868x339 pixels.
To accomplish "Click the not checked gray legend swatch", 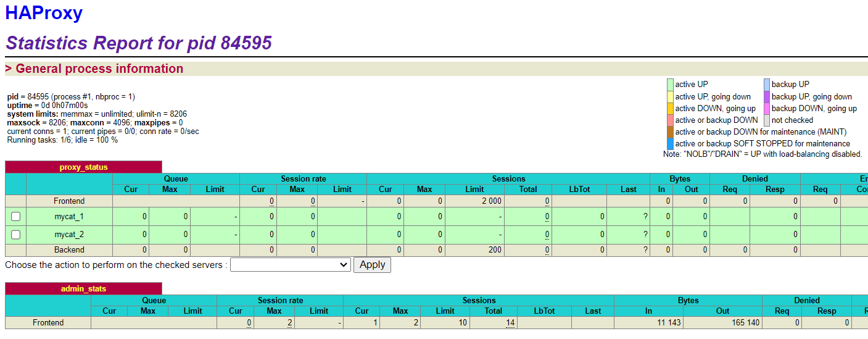I will pyautogui.click(x=767, y=120).
